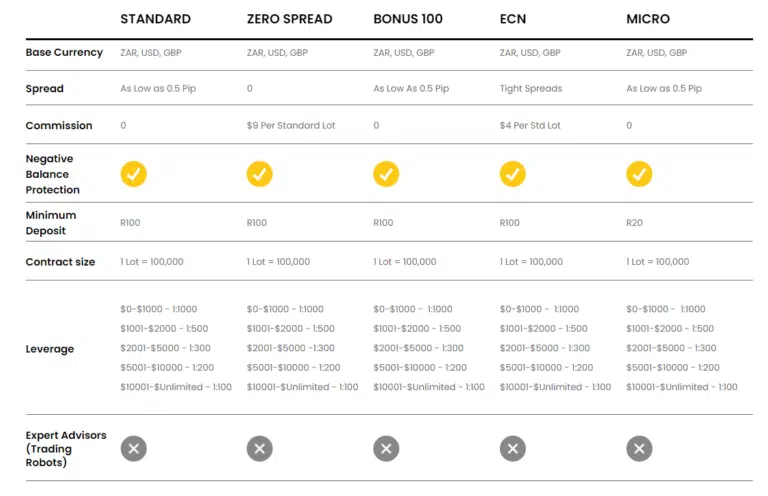Click the Standard negative balance protection checkmark
Image resolution: width=768 pixels, height=496 pixels.
[134, 174]
